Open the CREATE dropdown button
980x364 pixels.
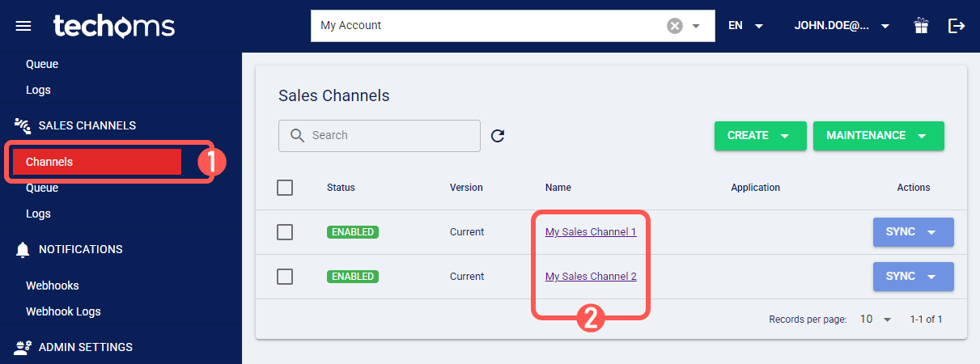click(x=760, y=136)
